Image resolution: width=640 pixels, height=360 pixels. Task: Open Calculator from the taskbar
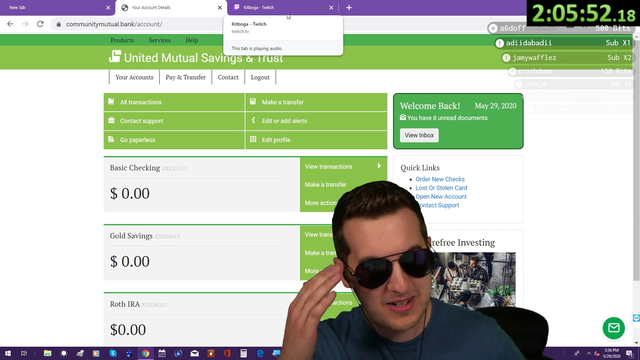tap(244, 353)
